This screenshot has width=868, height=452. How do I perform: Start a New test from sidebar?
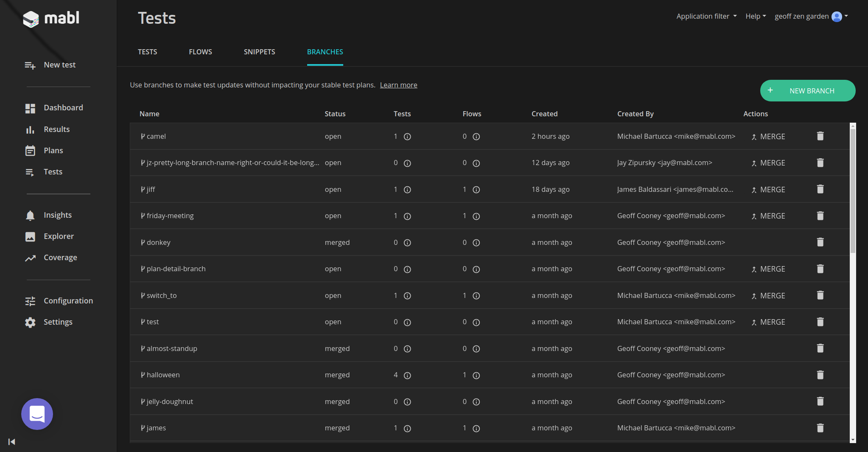[59, 65]
